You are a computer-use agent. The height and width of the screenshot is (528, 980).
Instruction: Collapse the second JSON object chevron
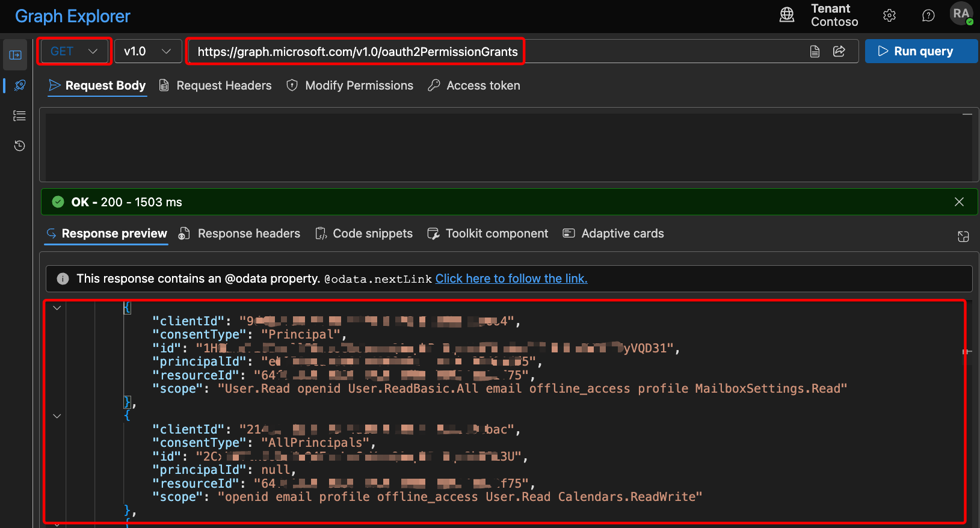click(x=57, y=416)
